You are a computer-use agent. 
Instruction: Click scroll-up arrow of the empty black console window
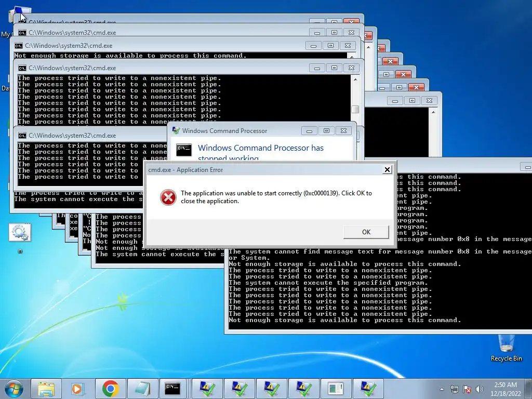click(x=433, y=112)
